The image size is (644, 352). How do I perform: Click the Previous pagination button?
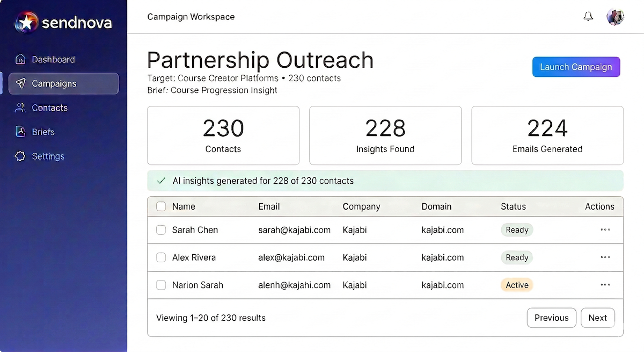[551, 318]
